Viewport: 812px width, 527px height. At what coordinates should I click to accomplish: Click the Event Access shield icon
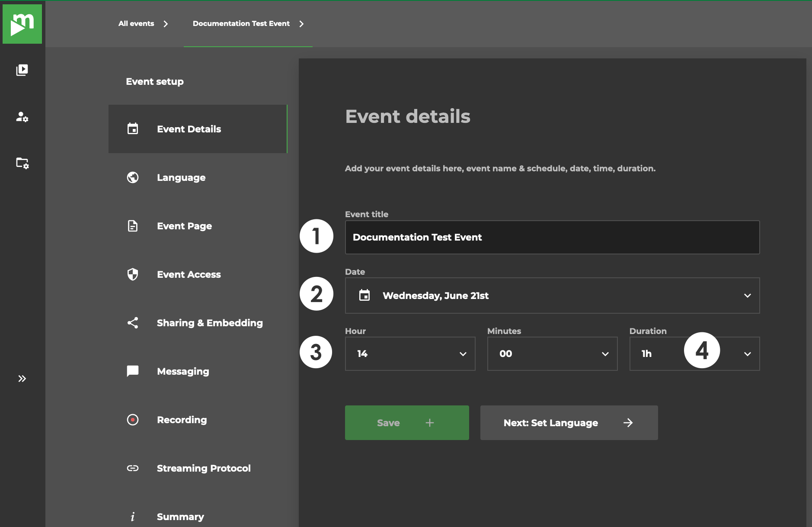coord(133,274)
